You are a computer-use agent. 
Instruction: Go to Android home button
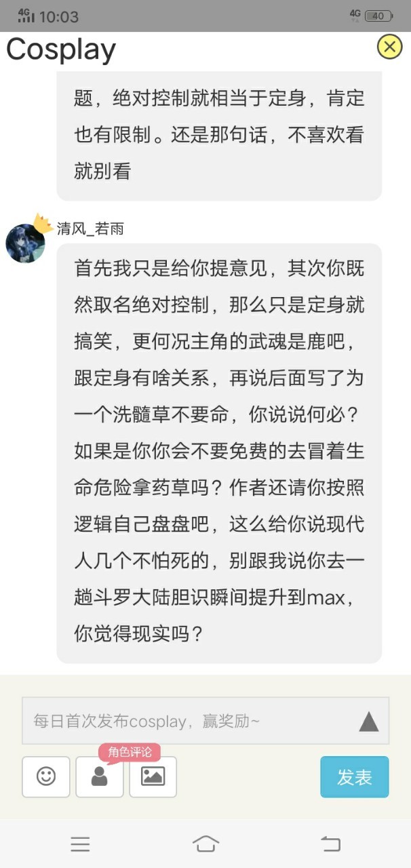tap(206, 844)
